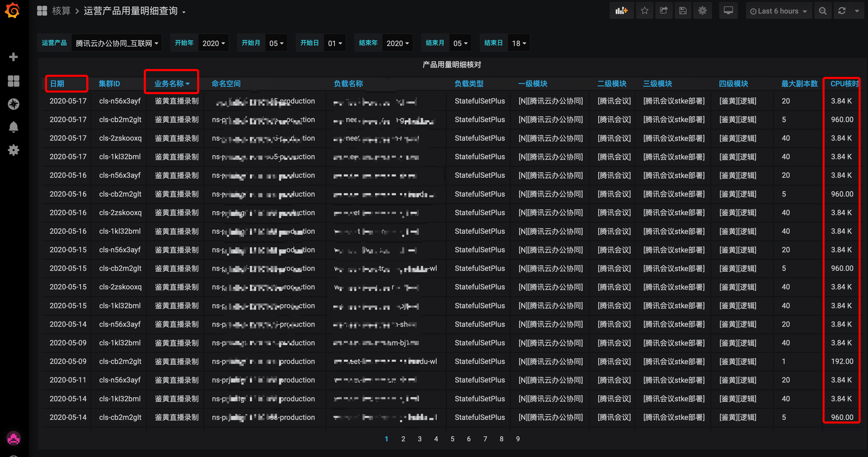Click the 192.00 CPU value cell
The image size is (868, 457).
click(842, 361)
